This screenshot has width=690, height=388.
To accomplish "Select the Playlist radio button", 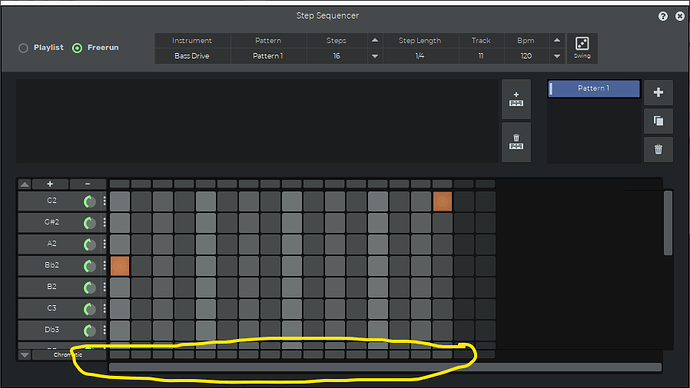I will point(23,48).
